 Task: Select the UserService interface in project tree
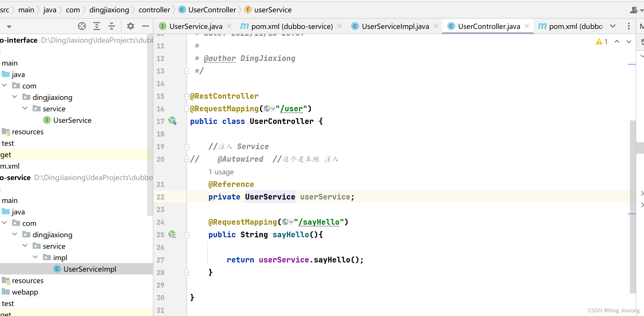click(67, 120)
